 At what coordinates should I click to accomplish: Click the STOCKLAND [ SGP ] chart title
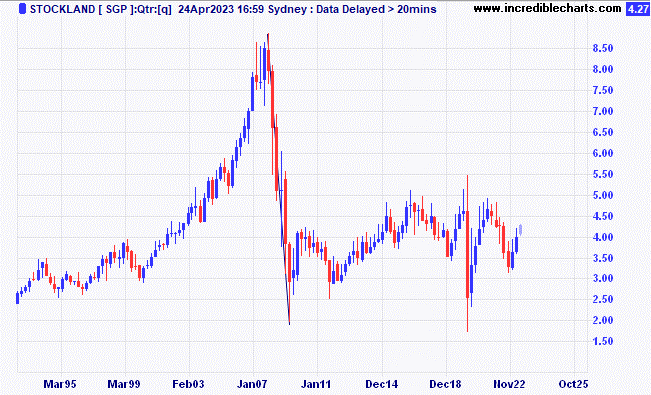pyautogui.click(x=82, y=9)
